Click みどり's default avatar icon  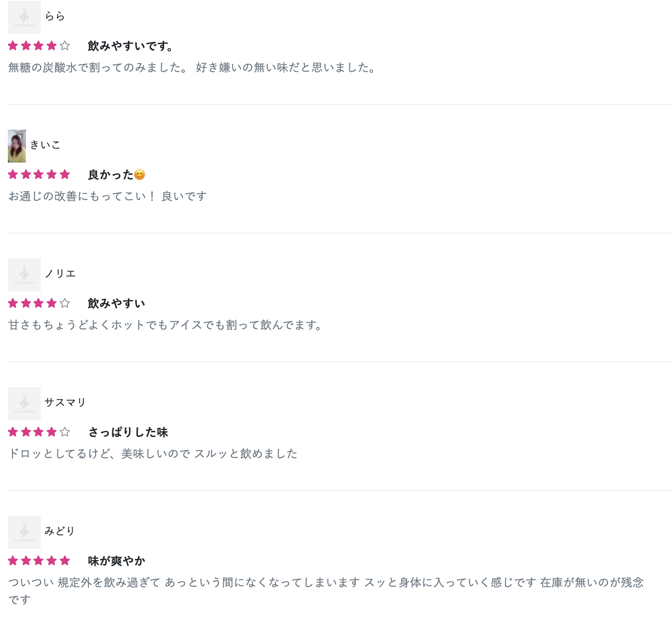coord(24,532)
